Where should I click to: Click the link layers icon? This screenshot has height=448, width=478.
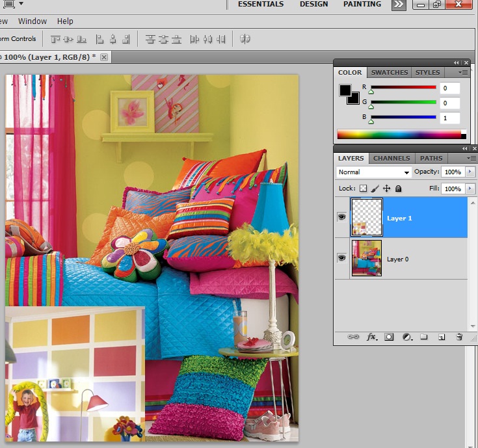353,337
